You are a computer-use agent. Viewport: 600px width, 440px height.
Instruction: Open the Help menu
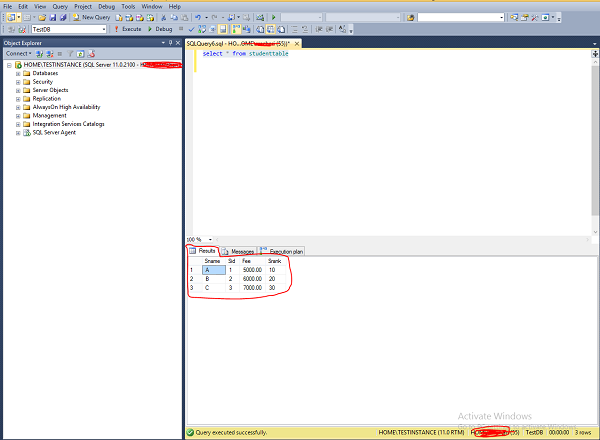click(175, 7)
